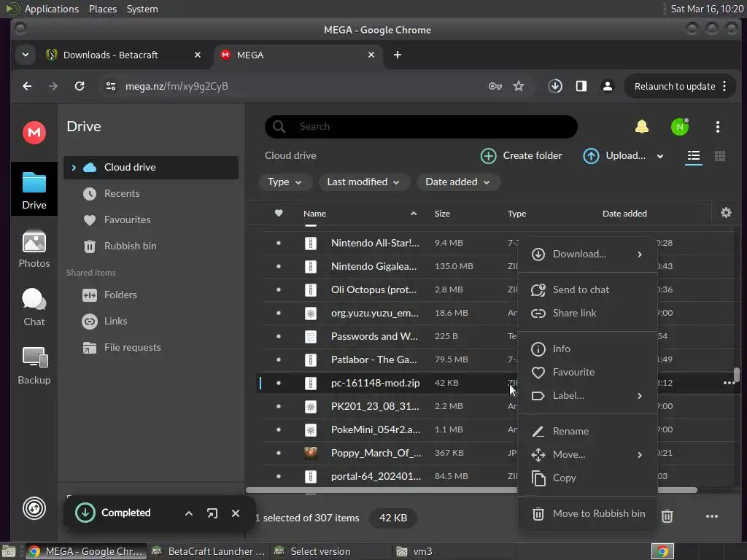This screenshot has width=747, height=560.
Task: Open column settings gear
Action: [x=726, y=213]
